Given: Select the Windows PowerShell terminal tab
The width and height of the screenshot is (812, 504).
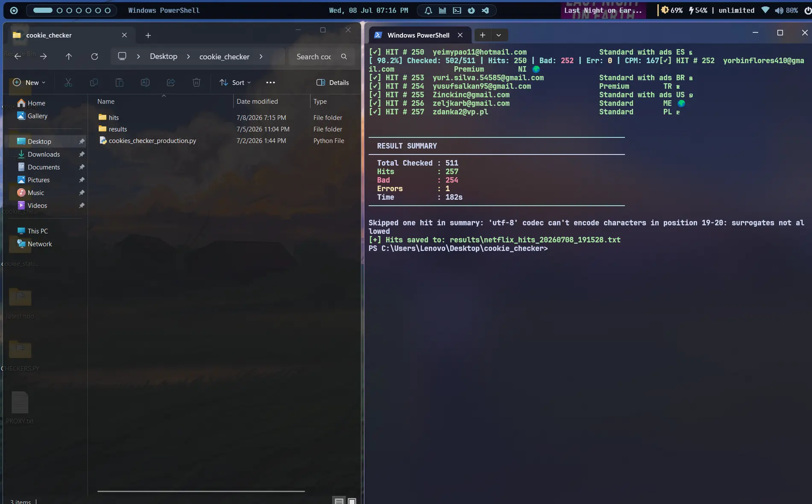Looking at the screenshot, I should [x=420, y=35].
